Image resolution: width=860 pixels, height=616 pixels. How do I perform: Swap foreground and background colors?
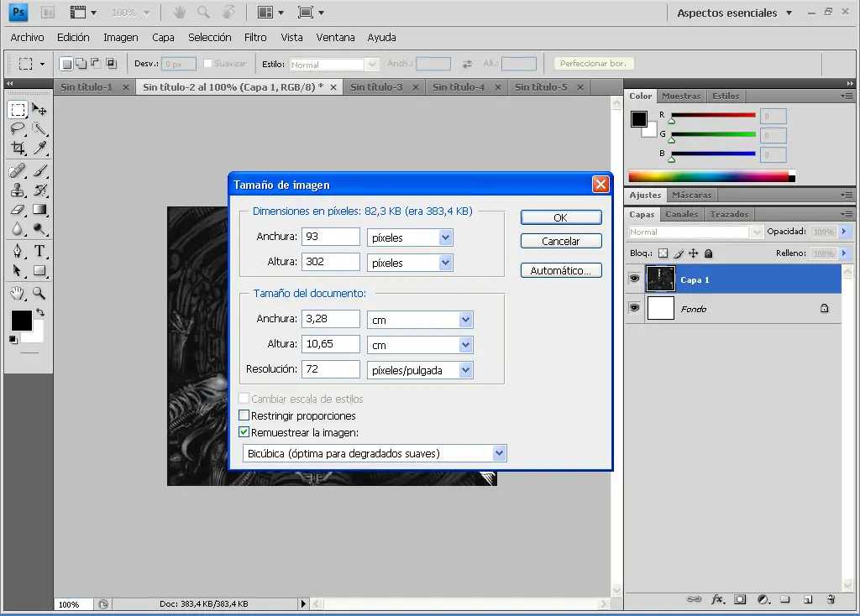pyautogui.click(x=40, y=312)
